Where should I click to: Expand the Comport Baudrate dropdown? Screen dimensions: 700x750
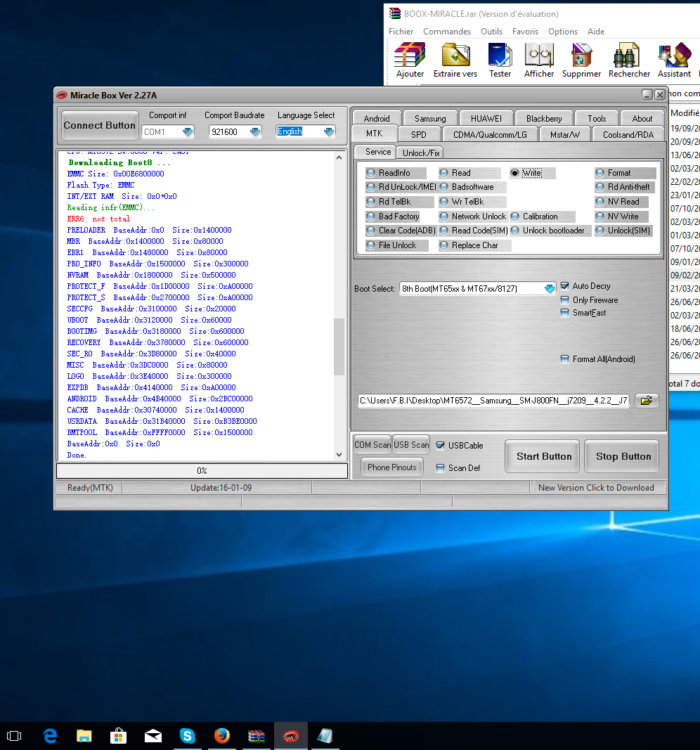click(255, 131)
